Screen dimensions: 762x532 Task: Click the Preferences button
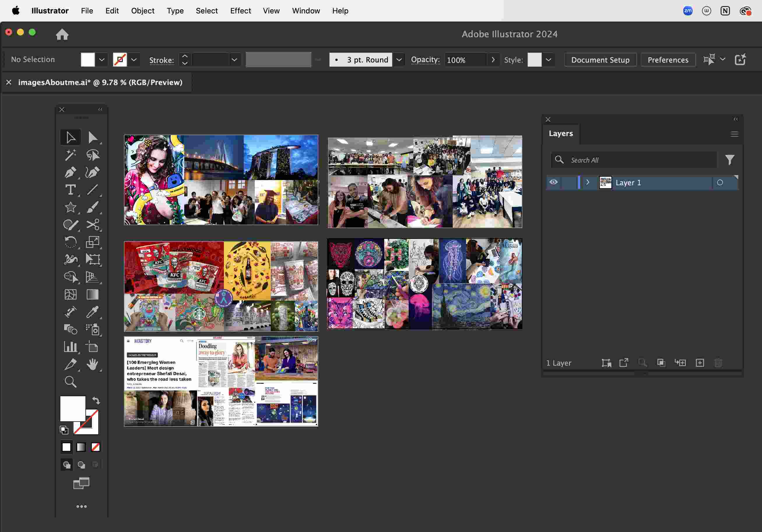click(668, 60)
